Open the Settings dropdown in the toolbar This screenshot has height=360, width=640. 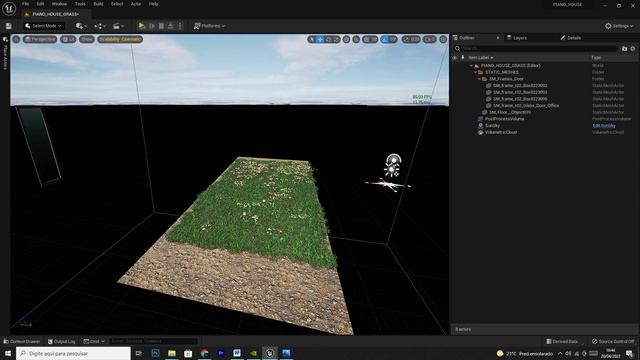(619, 26)
